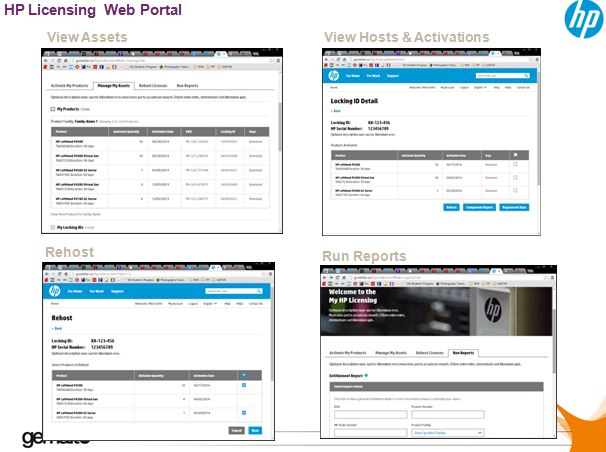Click browser back arrow in View Assets window
The height and width of the screenshot is (452, 606).
coord(46,61)
